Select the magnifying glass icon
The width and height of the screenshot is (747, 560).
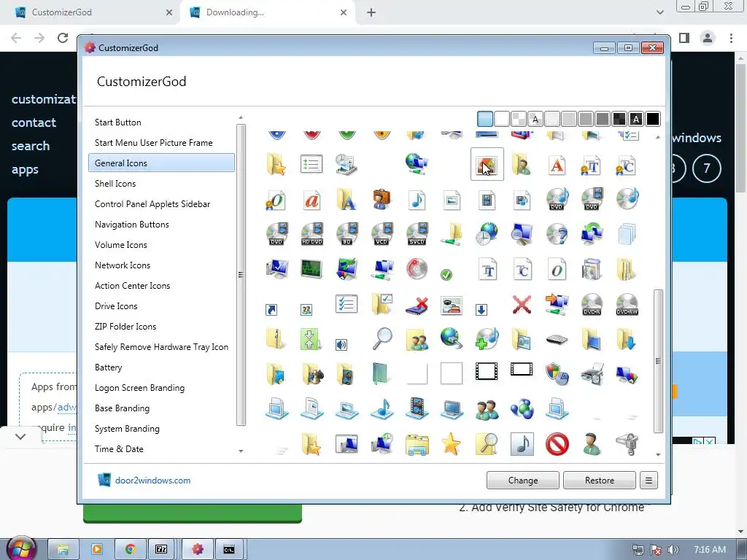point(382,339)
